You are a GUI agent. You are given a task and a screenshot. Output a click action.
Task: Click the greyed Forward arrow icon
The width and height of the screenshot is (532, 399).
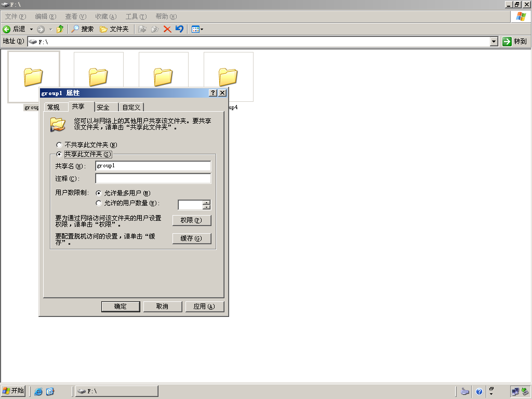point(41,30)
